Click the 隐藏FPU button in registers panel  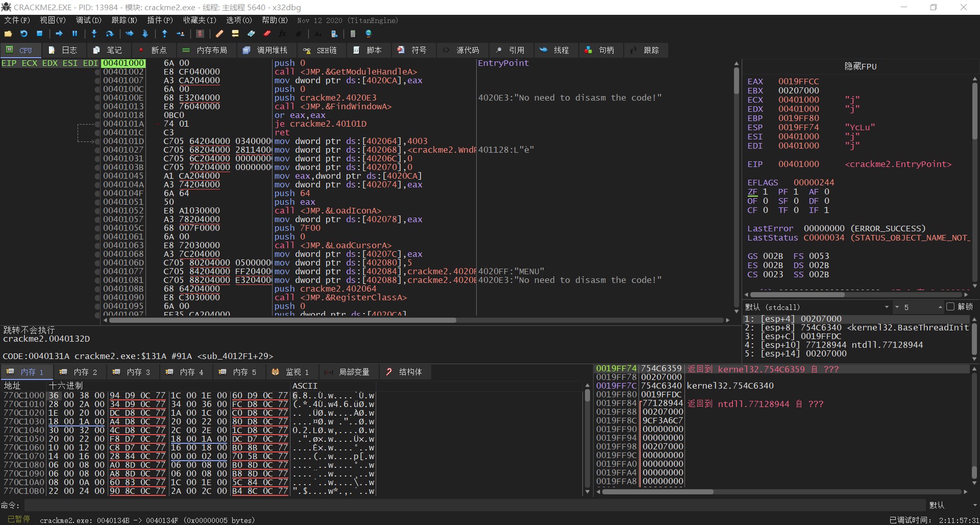pos(860,66)
